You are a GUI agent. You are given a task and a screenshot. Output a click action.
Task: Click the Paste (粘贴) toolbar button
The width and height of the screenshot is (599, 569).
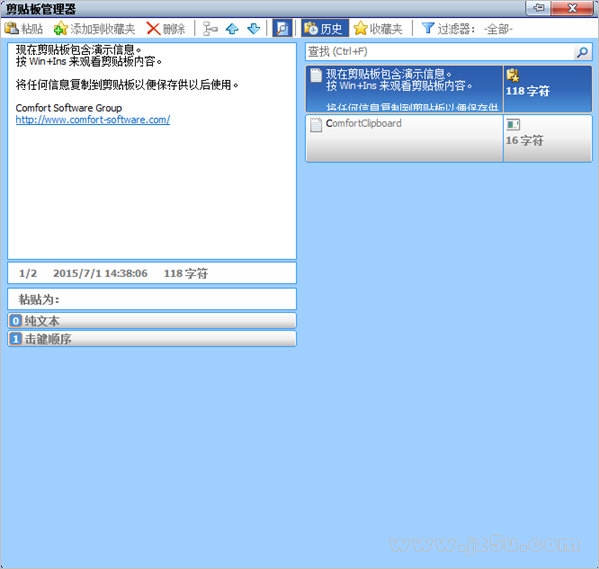click(x=24, y=29)
